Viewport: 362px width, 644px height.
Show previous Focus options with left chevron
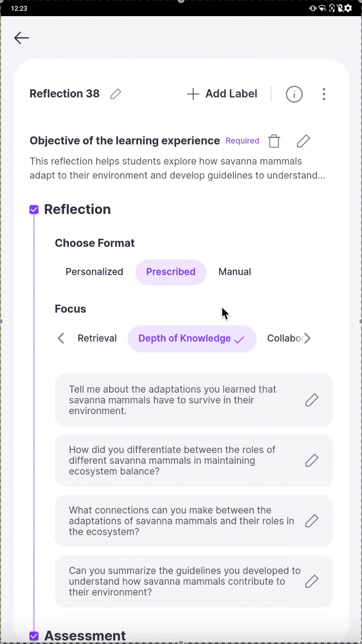tap(61, 339)
